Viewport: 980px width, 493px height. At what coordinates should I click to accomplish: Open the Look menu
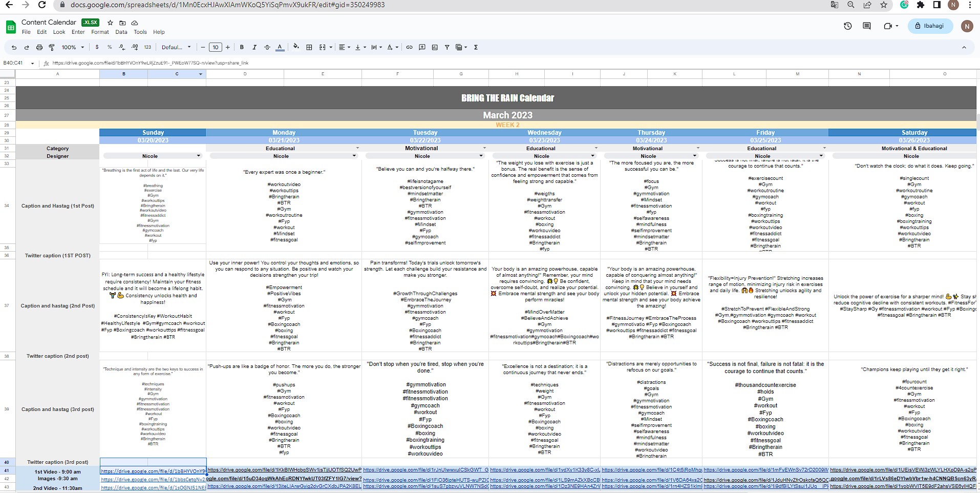pos(59,32)
